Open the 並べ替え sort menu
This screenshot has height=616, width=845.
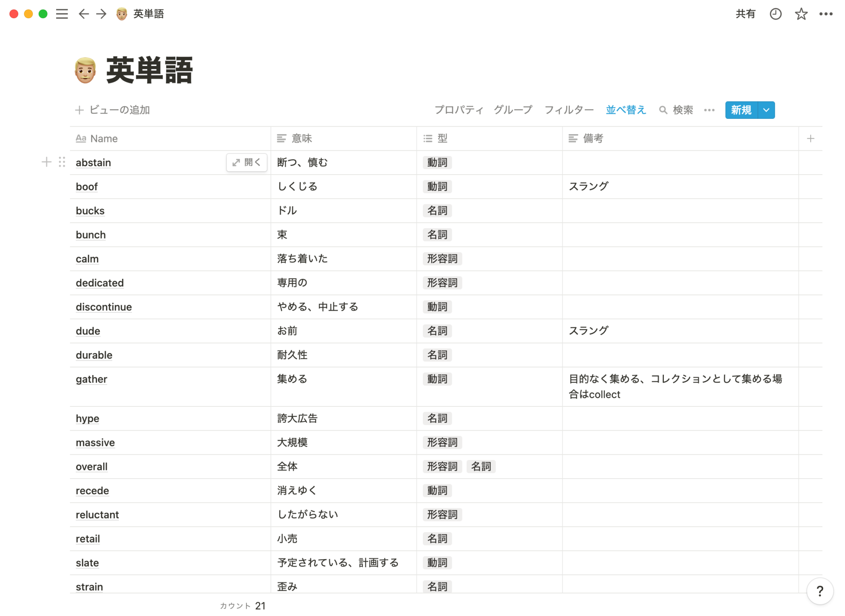625,110
